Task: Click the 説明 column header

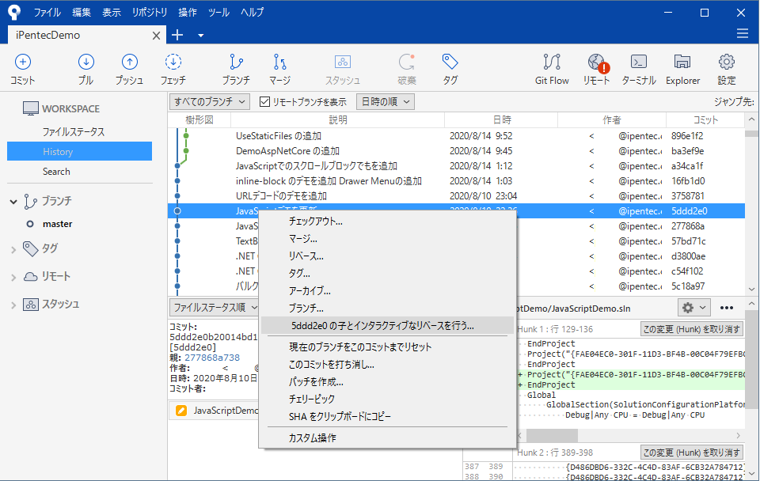Action: click(x=337, y=120)
